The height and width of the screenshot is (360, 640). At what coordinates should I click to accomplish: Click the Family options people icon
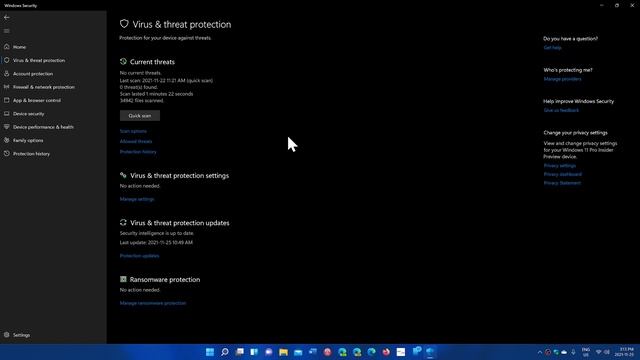tap(7, 140)
